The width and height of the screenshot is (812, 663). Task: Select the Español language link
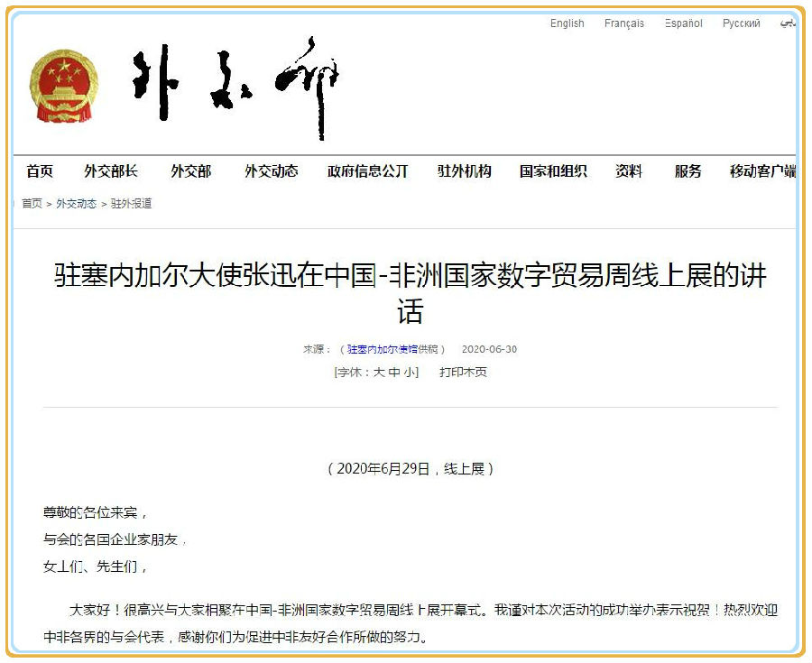coord(683,23)
